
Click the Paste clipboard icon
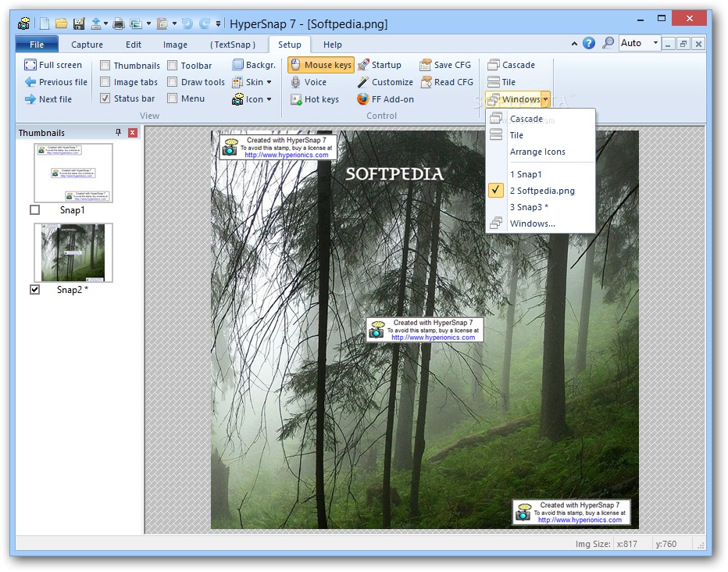coord(162,23)
